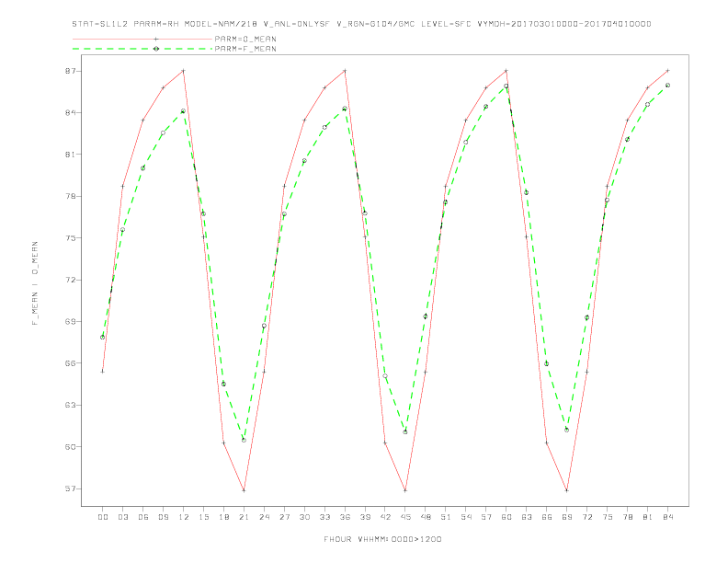Screen dimensions: 728x563
Task: Click x-axis forecast hour label 03
Action: (x=123, y=517)
